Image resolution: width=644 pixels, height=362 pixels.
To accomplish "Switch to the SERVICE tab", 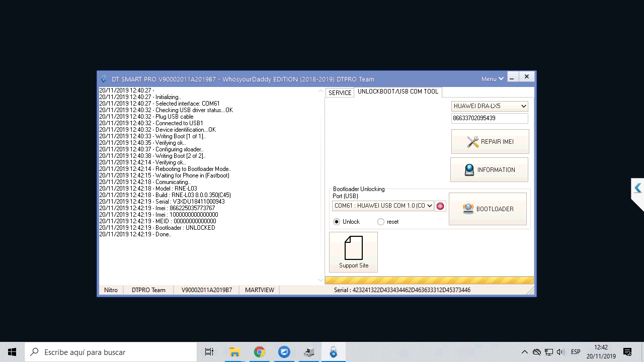I will pos(340,93).
